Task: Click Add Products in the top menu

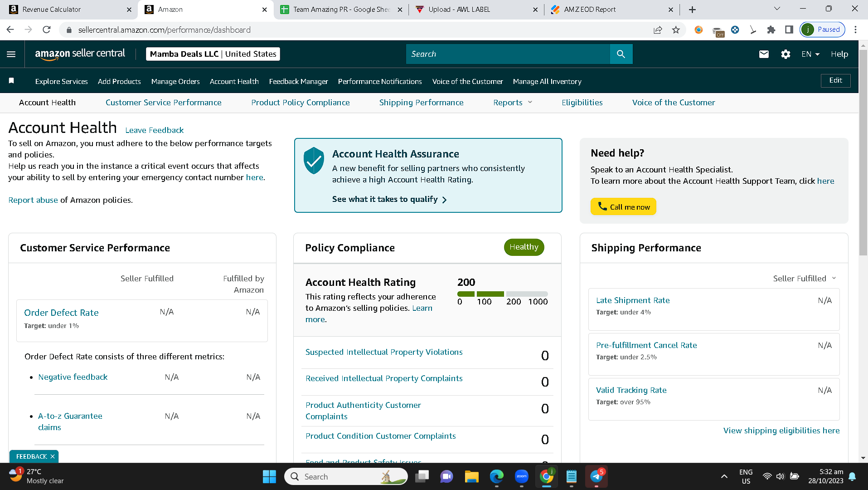Action: tap(119, 81)
